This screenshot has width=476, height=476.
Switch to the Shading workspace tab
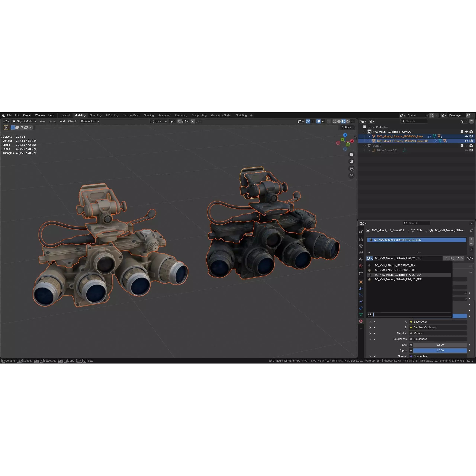pos(149,115)
